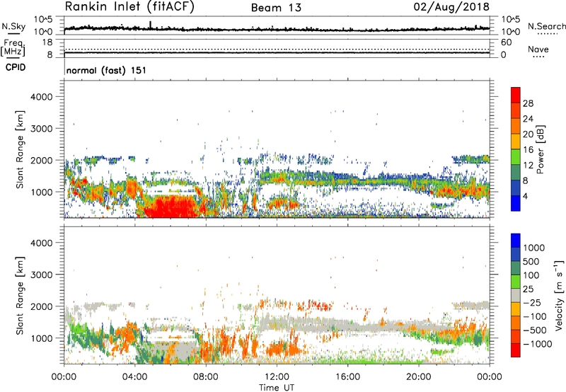Click the 'CPID' label
Image resolution: width=566 pixels, height=392 pixels.
(x=16, y=67)
